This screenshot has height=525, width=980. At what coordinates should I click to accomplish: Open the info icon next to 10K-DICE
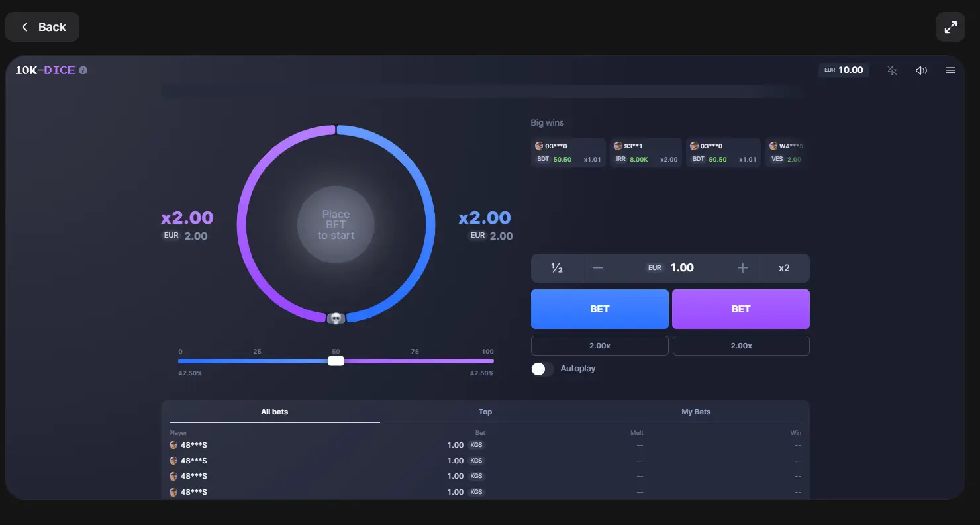tap(83, 70)
